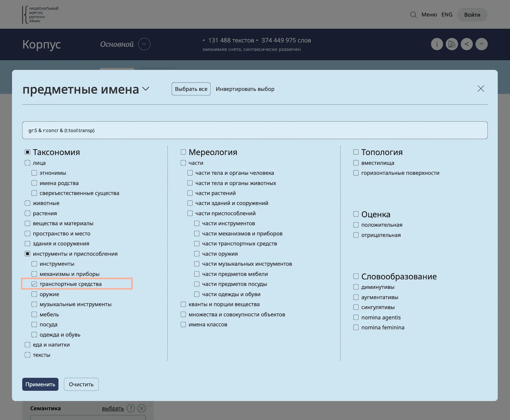Click the Войти login button

[x=472, y=15]
